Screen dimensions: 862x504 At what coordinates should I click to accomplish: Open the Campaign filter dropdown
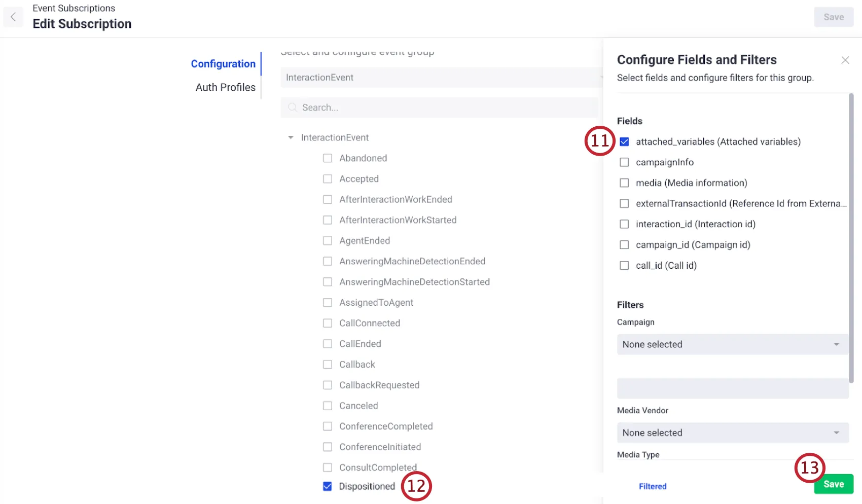point(732,344)
